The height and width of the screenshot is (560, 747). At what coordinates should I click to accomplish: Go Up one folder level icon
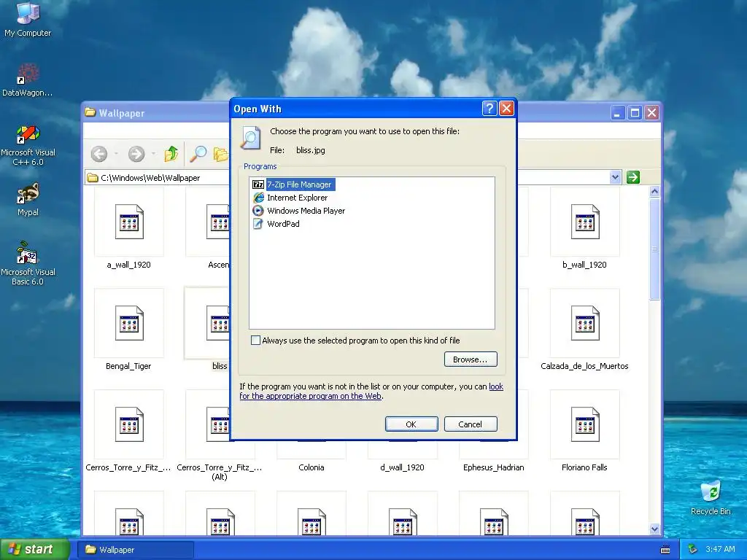tap(171, 154)
